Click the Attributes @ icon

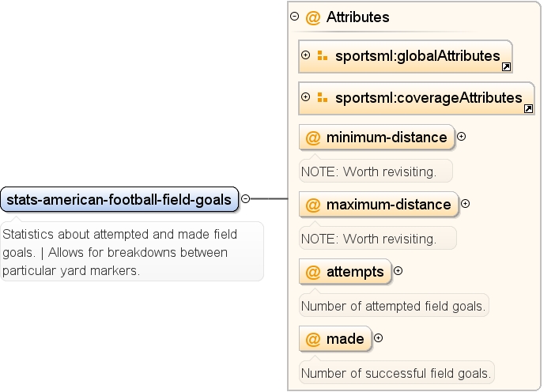[x=313, y=17]
